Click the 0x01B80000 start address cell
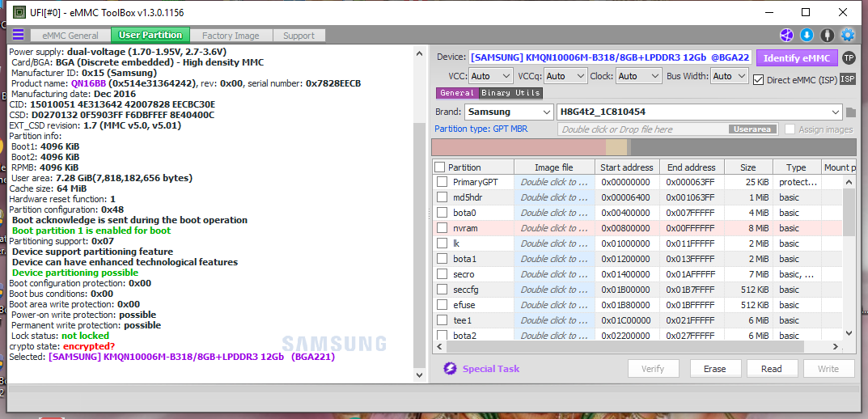The width and height of the screenshot is (868, 419). (x=627, y=304)
